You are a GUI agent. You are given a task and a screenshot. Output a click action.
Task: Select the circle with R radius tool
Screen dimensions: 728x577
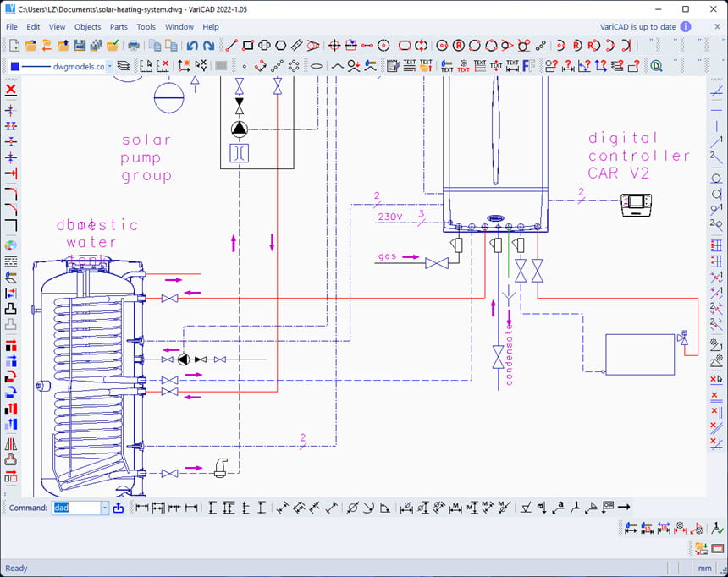[x=458, y=45]
